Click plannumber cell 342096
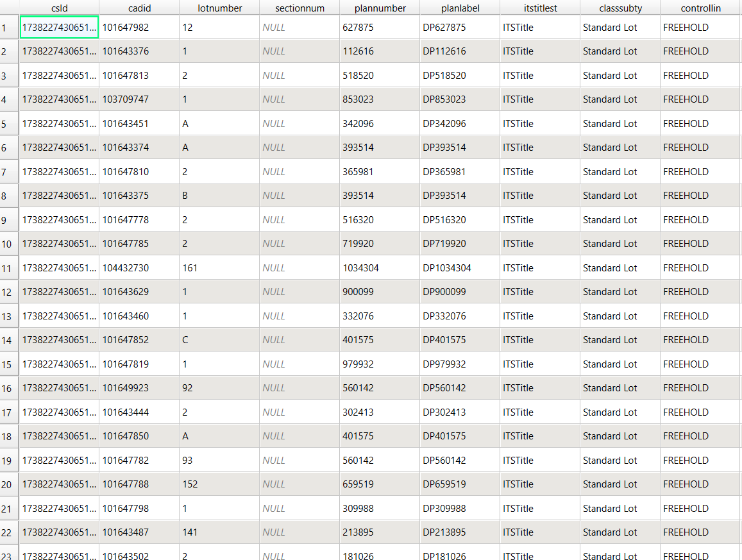 pyautogui.click(x=380, y=124)
